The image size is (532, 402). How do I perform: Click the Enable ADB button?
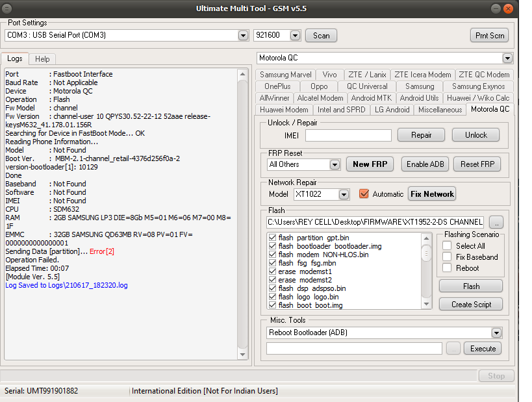click(425, 164)
